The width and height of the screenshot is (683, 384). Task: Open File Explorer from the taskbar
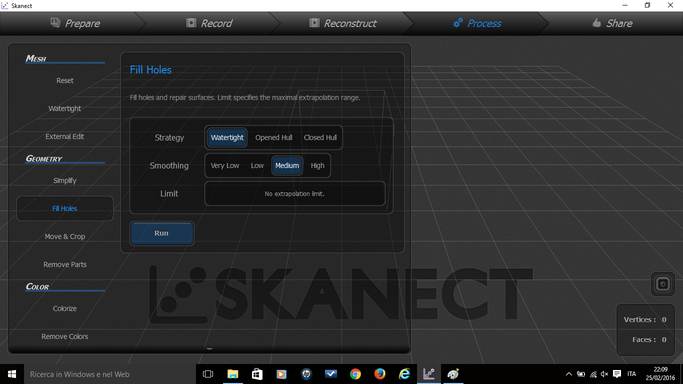click(233, 374)
